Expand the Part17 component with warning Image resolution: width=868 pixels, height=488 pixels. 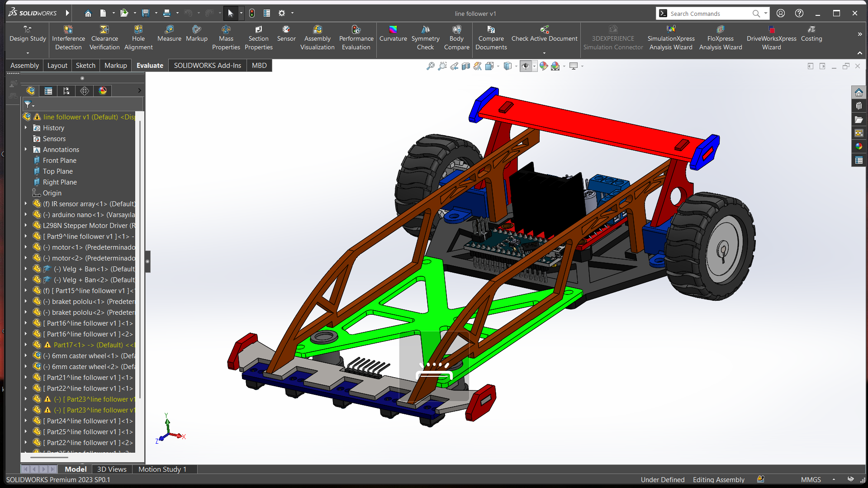point(26,345)
